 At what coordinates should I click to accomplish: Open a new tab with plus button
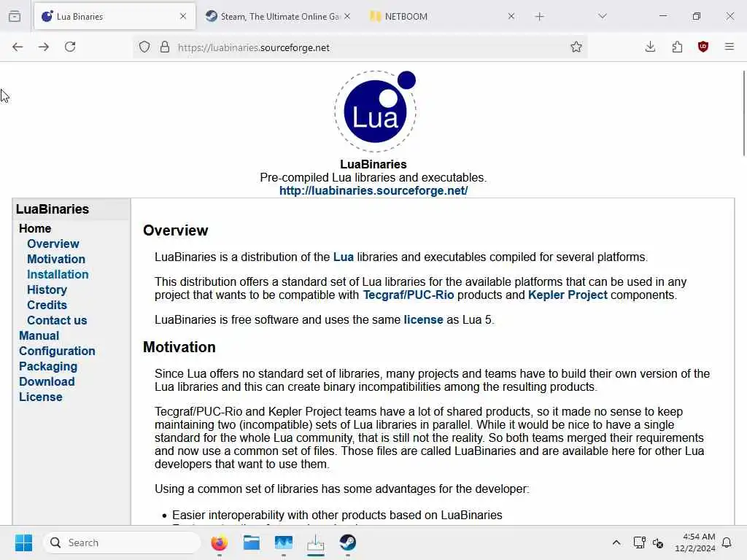click(x=539, y=17)
